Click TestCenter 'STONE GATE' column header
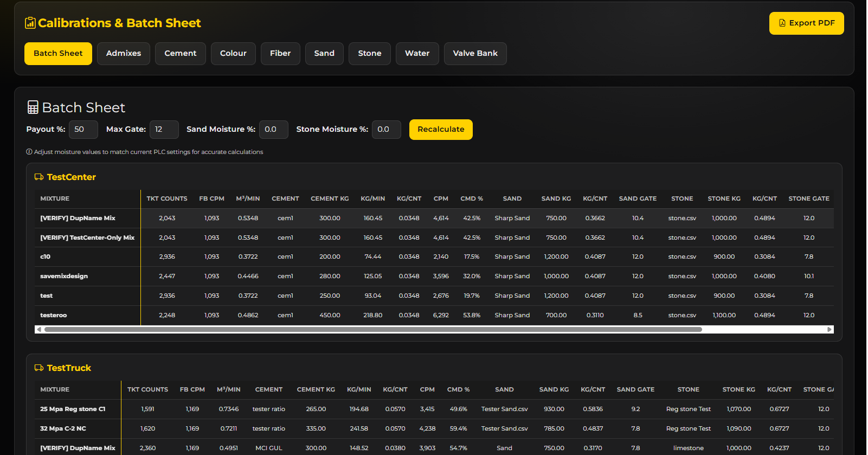Screen dimensions: 868x455 (809, 198)
